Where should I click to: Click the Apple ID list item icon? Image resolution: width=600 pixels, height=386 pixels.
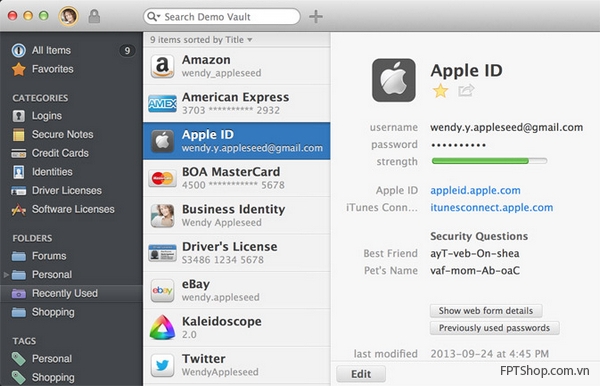pyautogui.click(x=163, y=141)
